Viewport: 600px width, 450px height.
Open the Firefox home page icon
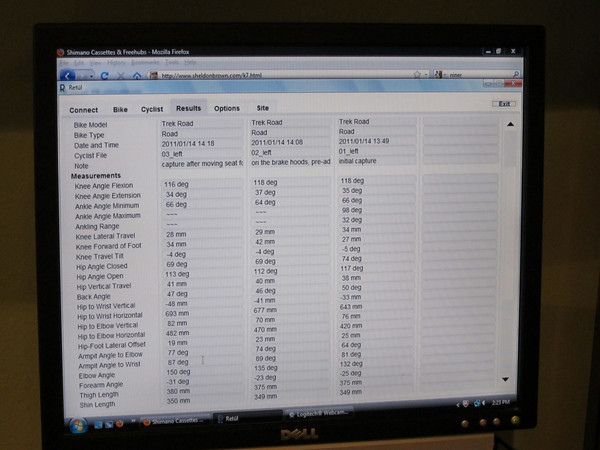[137, 75]
